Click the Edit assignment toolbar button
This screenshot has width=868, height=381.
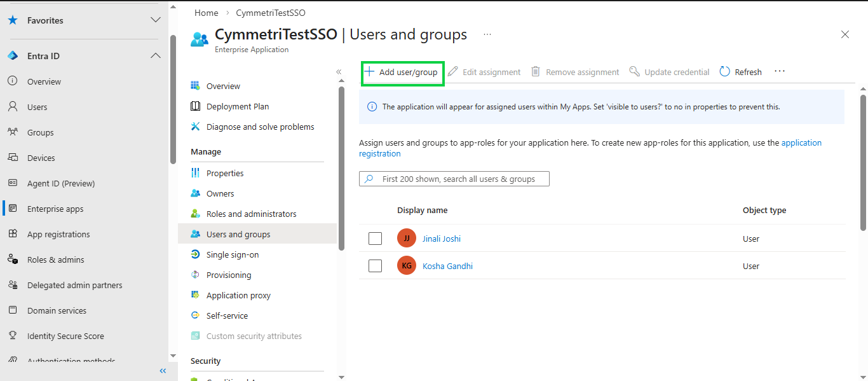coord(484,72)
